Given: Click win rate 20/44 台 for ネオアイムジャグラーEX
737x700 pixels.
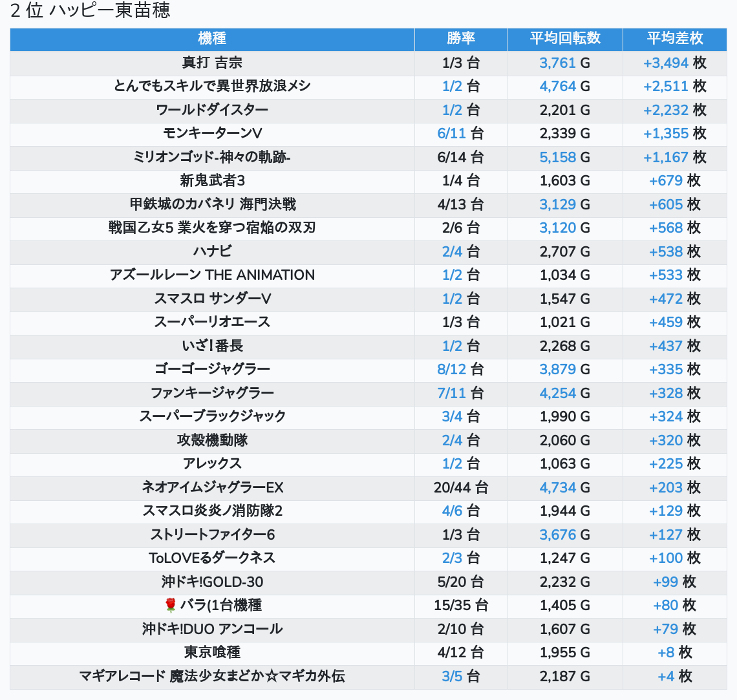Looking at the screenshot, I should 460,487.
